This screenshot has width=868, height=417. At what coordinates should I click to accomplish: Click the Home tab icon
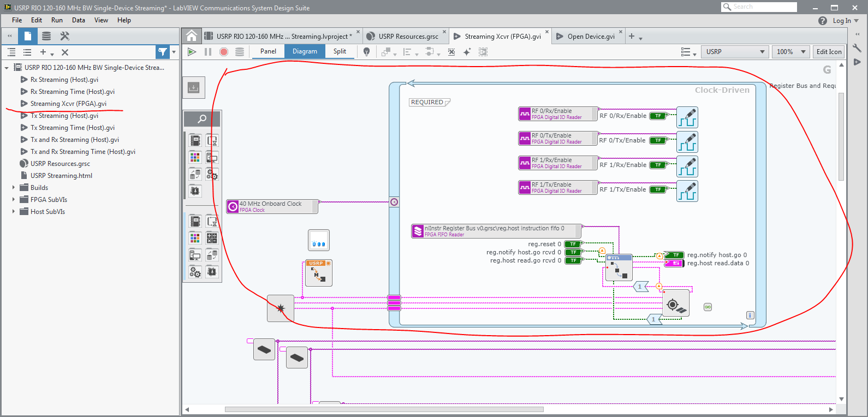click(x=192, y=36)
